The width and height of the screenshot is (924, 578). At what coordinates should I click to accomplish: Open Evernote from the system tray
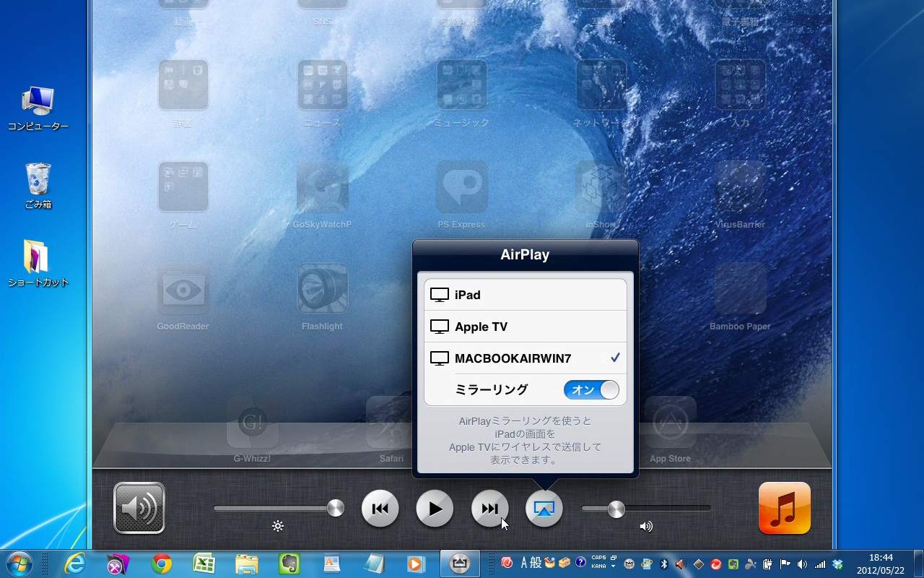(732, 564)
